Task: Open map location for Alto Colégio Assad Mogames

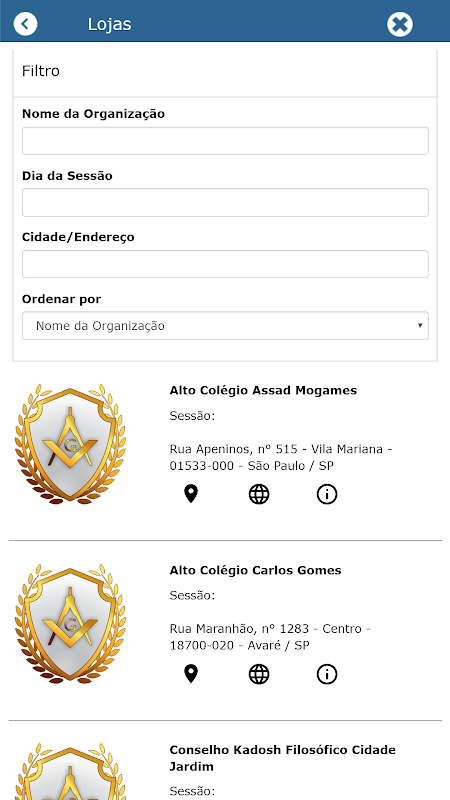Action: pyautogui.click(x=191, y=494)
